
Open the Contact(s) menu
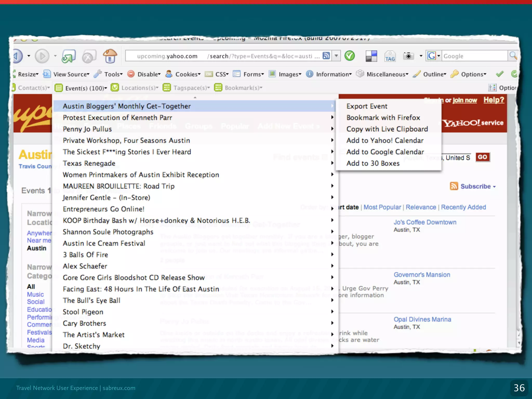(x=32, y=88)
